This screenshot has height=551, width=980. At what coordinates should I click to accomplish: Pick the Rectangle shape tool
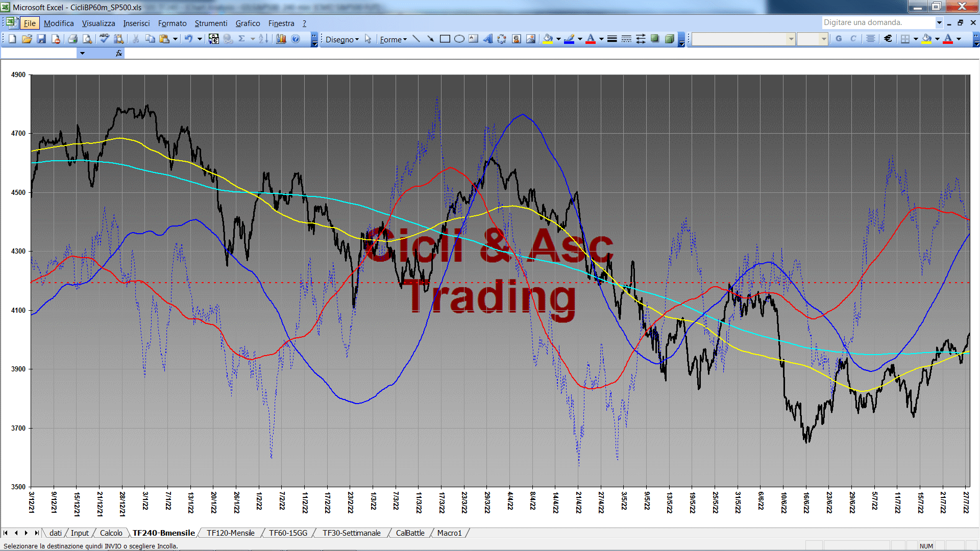pyautogui.click(x=445, y=39)
